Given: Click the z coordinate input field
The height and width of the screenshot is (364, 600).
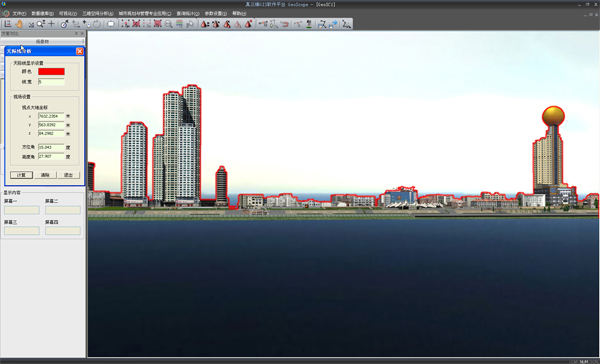Looking at the screenshot, I should 51,134.
